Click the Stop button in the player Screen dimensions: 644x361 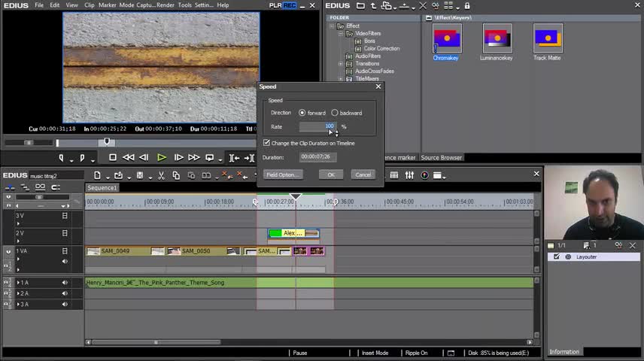pyautogui.click(x=113, y=157)
